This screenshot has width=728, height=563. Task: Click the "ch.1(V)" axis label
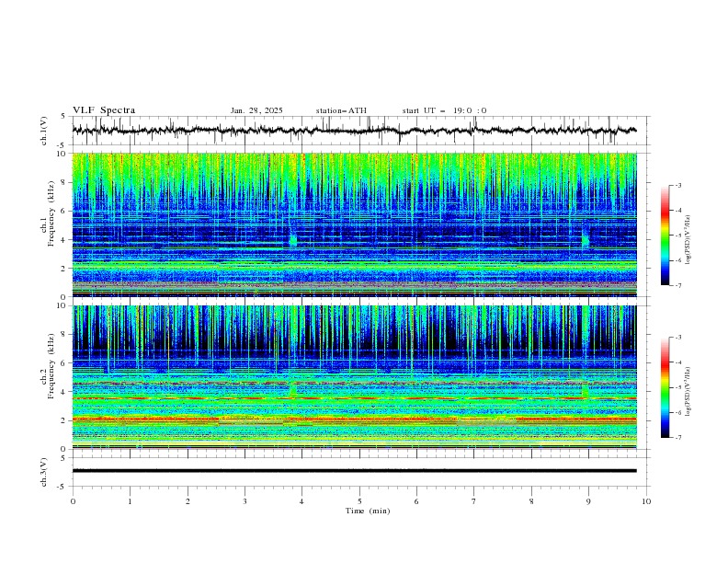click(x=44, y=131)
